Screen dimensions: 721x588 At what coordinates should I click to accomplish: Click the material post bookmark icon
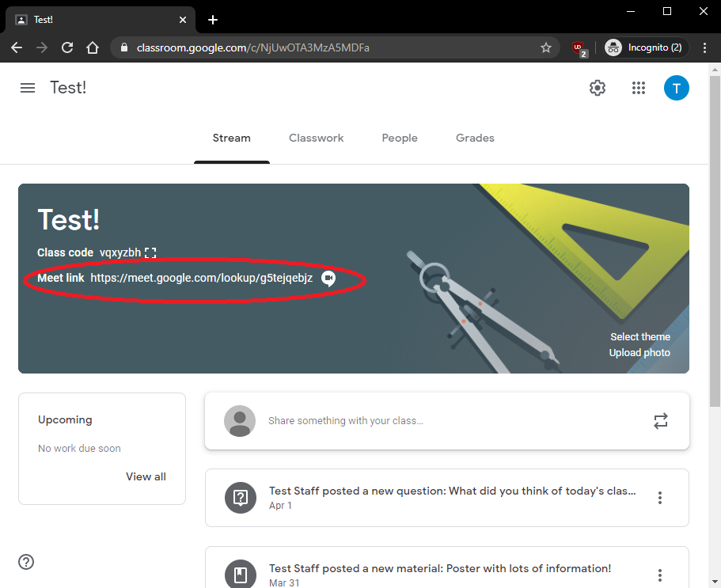241,574
